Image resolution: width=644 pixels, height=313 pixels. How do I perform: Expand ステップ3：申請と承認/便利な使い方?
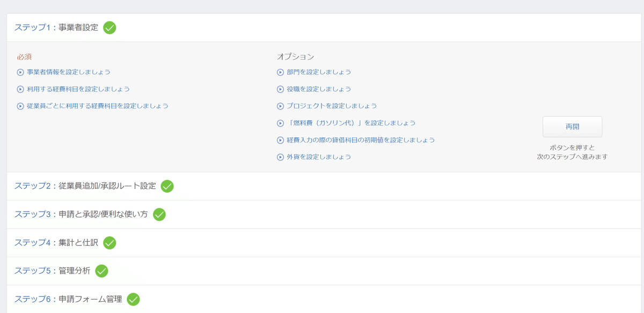pos(81,214)
